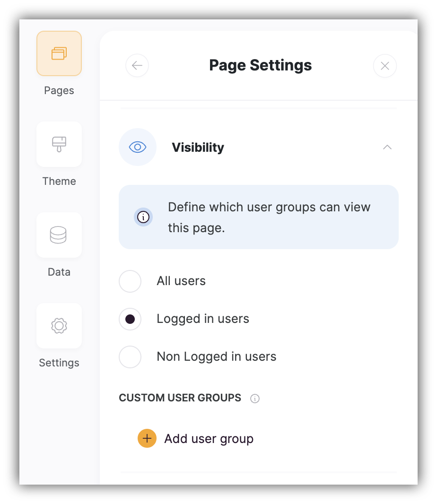Viewport: 437px width, 504px height.
Task: Click the Visibility eye icon
Action: [x=138, y=147]
